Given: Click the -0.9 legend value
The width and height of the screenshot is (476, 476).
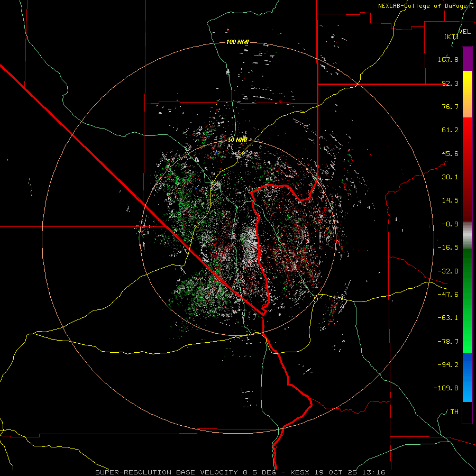Looking at the screenshot, I should [450, 224].
